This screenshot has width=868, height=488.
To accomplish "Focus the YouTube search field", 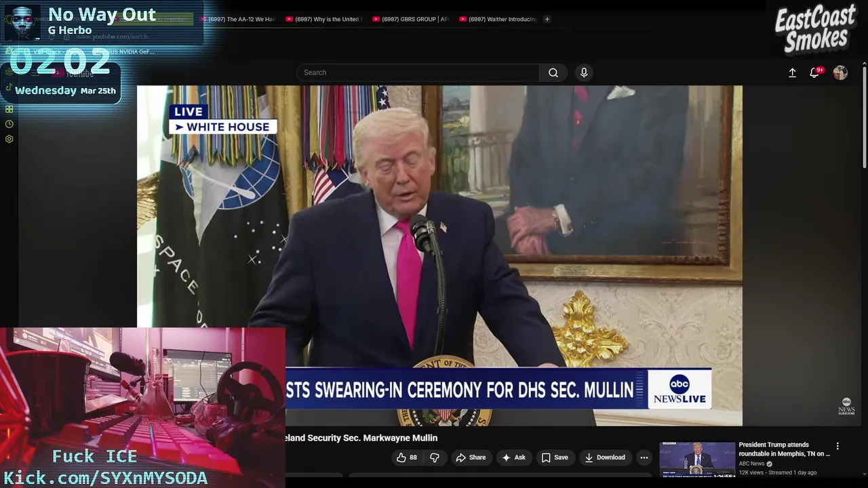I will [x=418, y=73].
